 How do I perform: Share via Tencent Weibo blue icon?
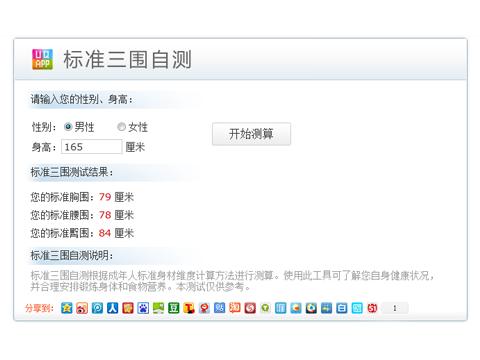click(x=97, y=308)
